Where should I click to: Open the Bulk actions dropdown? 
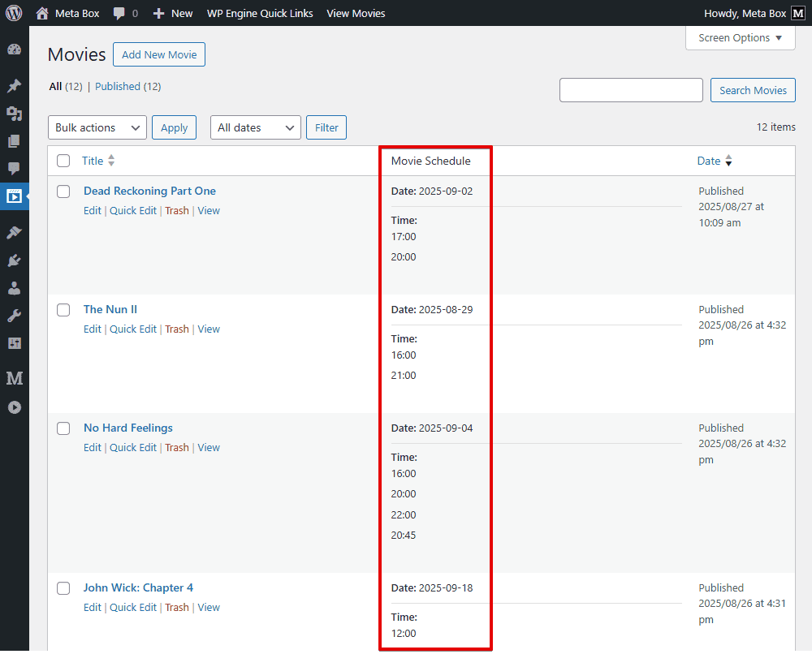tap(97, 127)
